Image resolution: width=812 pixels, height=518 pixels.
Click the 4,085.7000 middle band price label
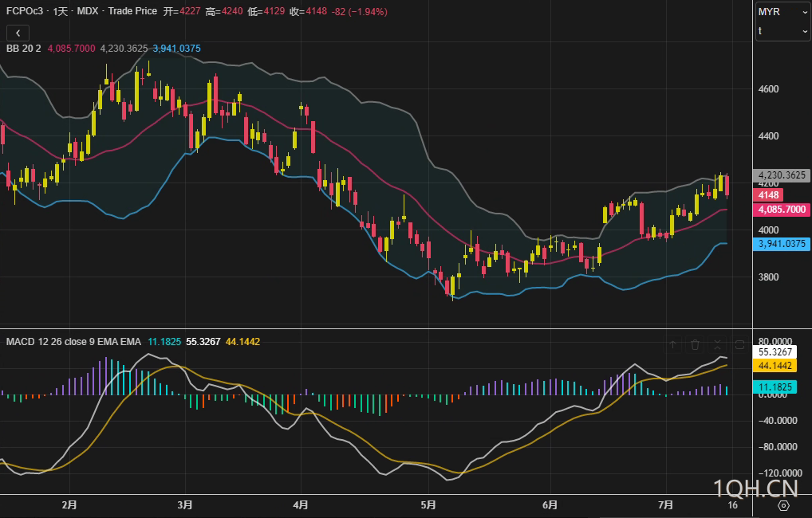(x=782, y=210)
